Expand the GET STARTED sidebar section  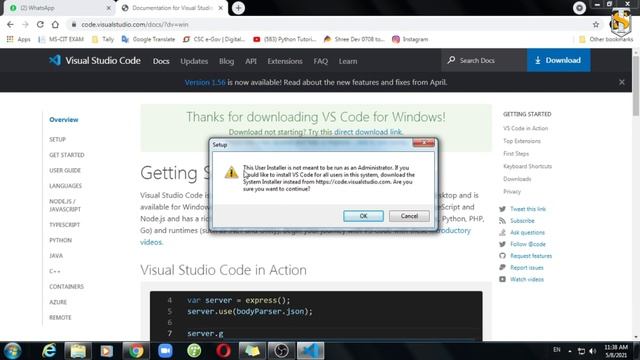[67, 155]
